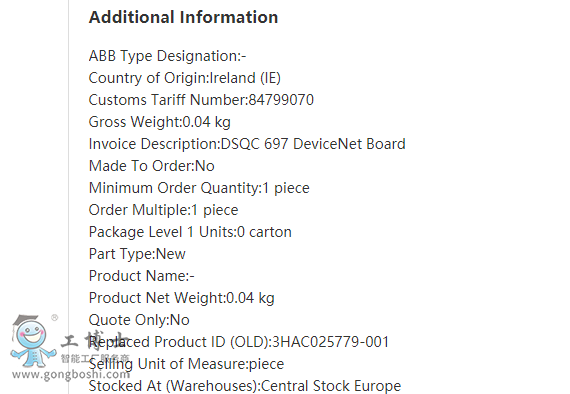Click the Part Type New line

click(137, 254)
